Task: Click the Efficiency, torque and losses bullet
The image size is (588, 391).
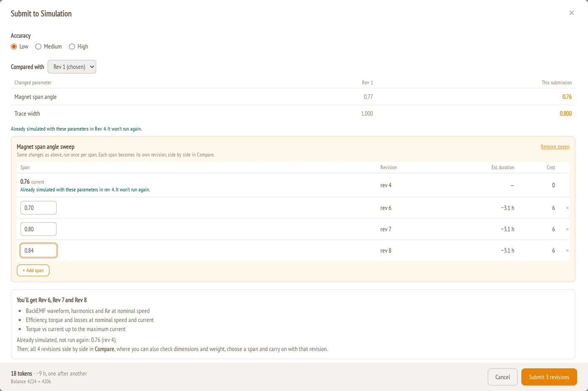Action: pyautogui.click(x=89, y=320)
